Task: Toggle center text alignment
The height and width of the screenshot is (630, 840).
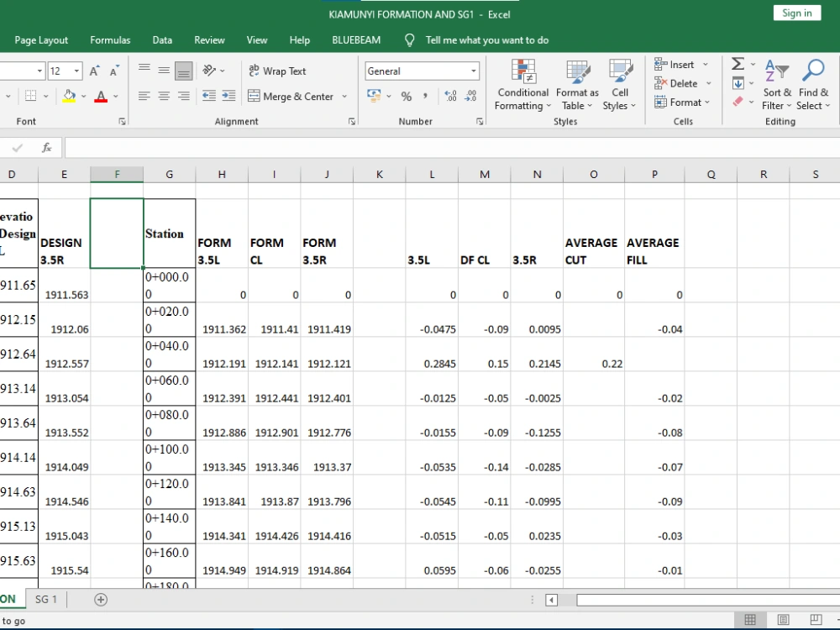Action: pos(163,96)
